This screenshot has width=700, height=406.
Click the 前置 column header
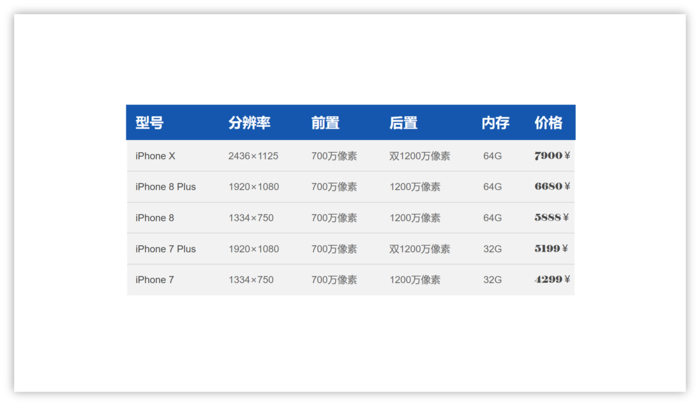325,123
